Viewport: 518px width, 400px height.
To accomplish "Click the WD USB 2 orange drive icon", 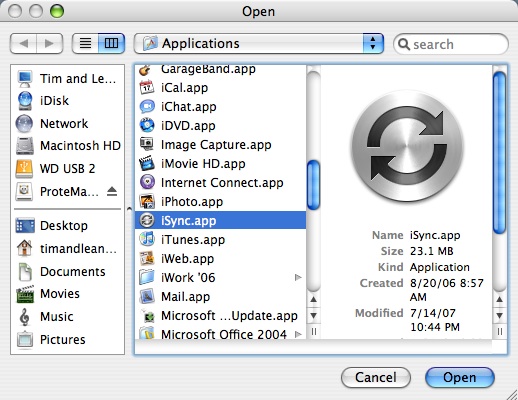I will coord(24,168).
